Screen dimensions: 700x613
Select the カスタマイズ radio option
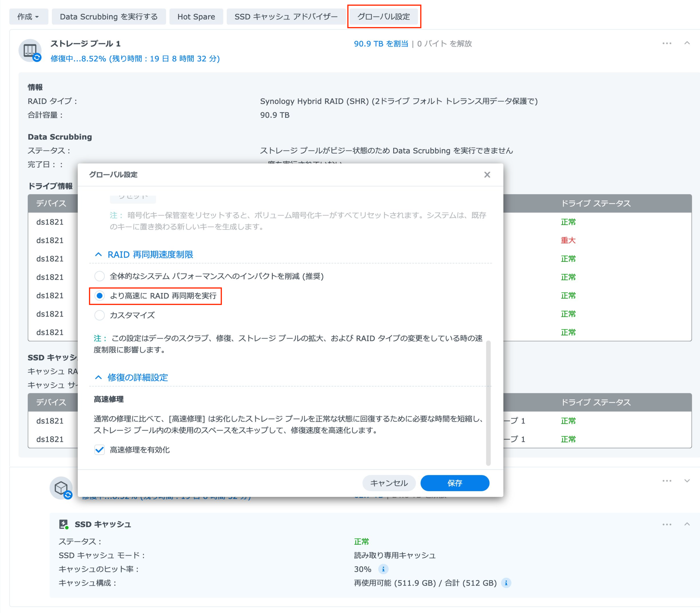click(x=100, y=315)
